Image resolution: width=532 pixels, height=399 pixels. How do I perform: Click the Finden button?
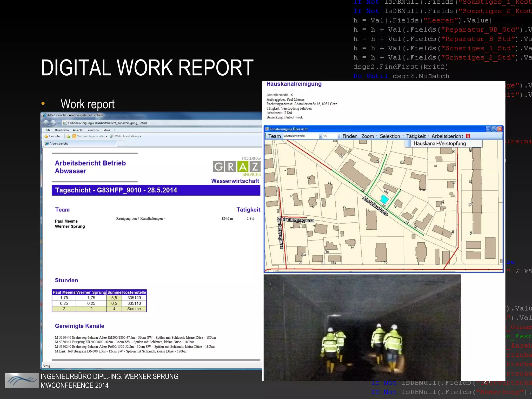click(x=350, y=136)
